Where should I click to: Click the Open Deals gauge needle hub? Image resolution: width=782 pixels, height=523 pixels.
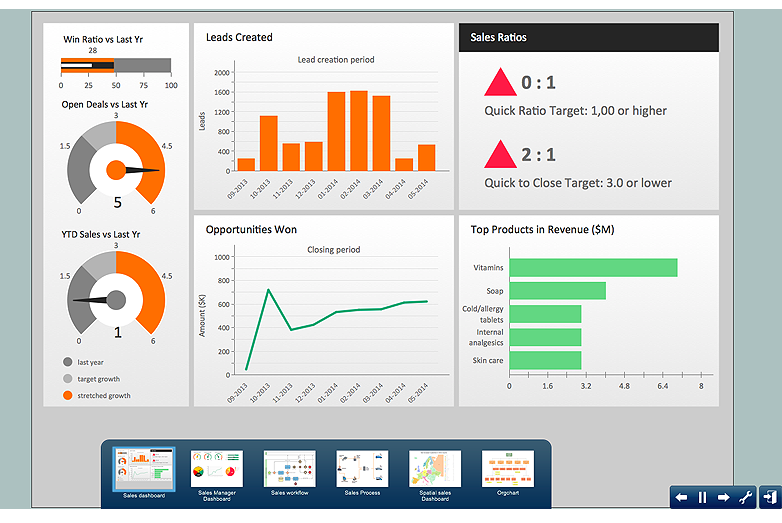116,170
